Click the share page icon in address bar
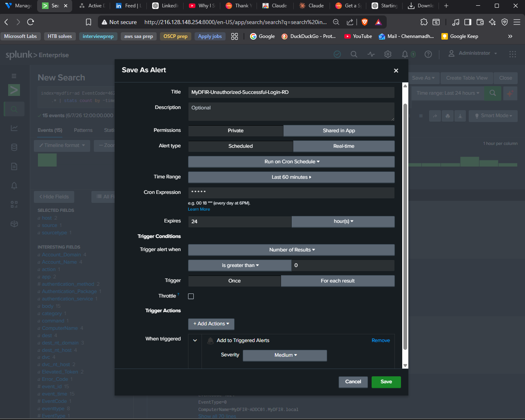Viewport: 525px width, 420px height. (350, 22)
